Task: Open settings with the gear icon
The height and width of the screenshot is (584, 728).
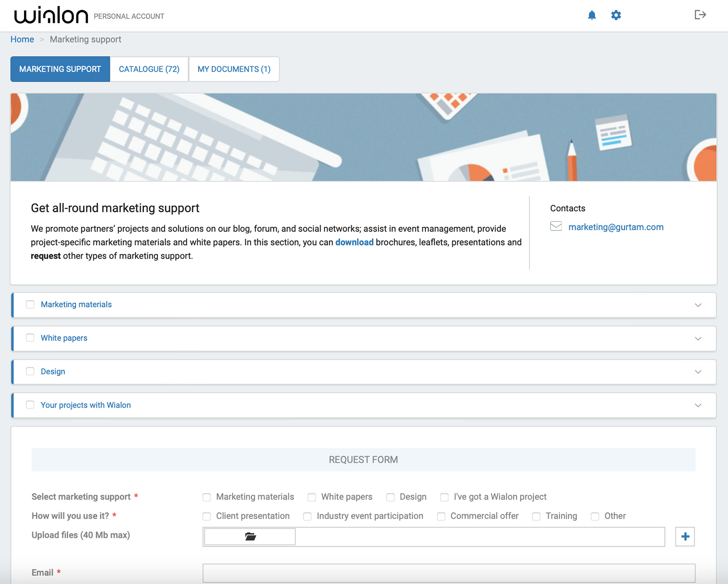Action: click(x=616, y=15)
